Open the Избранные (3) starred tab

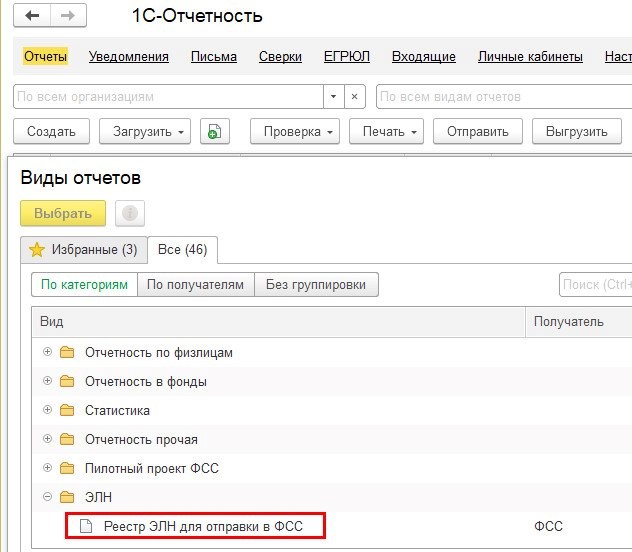(x=84, y=249)
